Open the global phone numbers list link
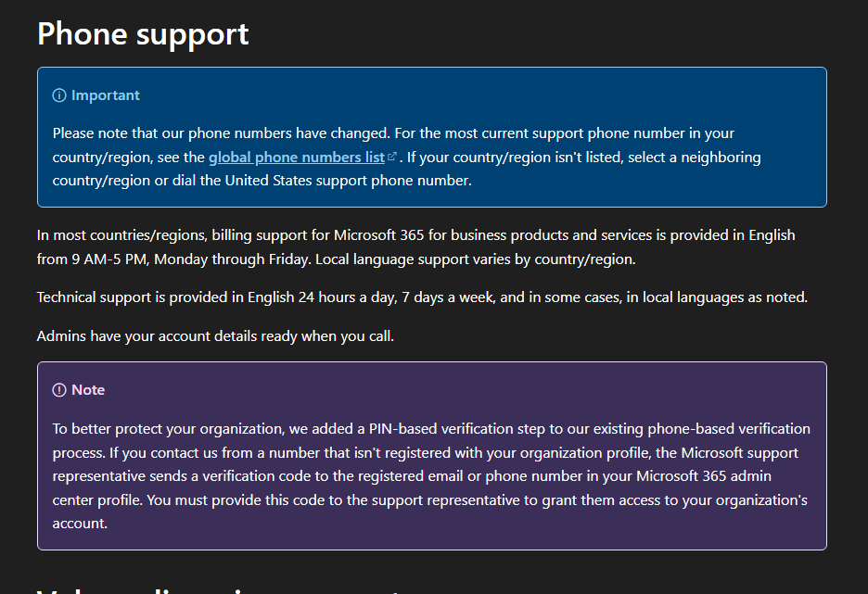Screen dimensions: 868x594 (296, 158)
